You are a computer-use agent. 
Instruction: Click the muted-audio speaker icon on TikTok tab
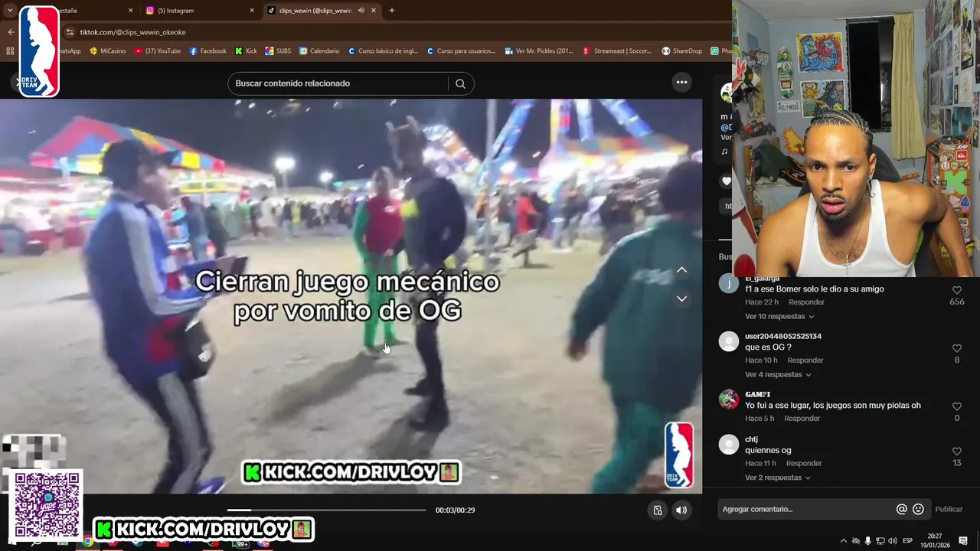pos(361,11)
